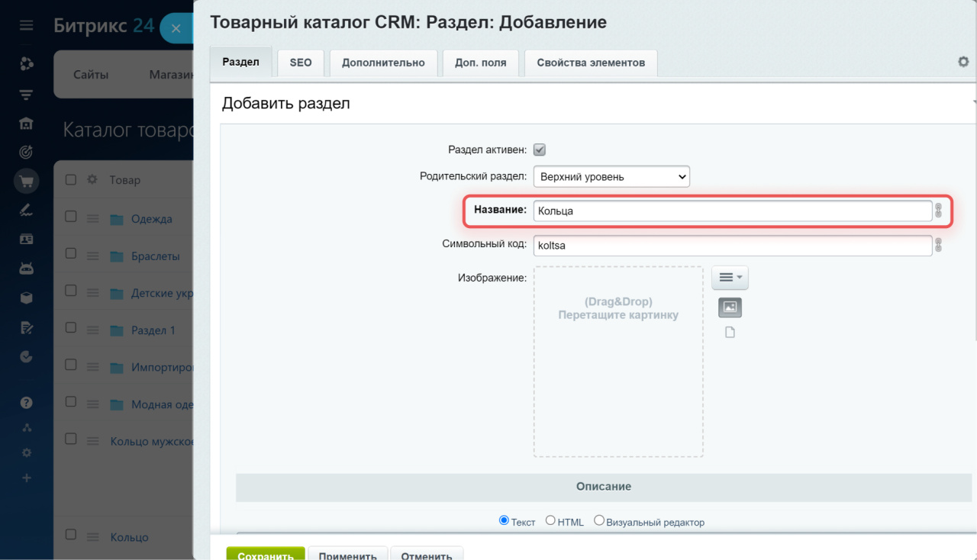
Task: Click the Описание section header
Action: 603,487
